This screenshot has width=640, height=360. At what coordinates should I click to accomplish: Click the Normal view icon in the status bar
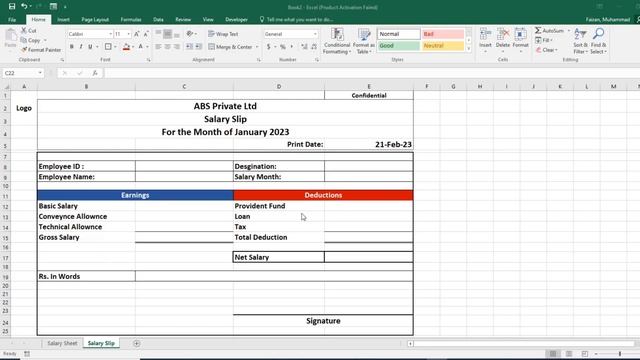click(x=553, y=353)
